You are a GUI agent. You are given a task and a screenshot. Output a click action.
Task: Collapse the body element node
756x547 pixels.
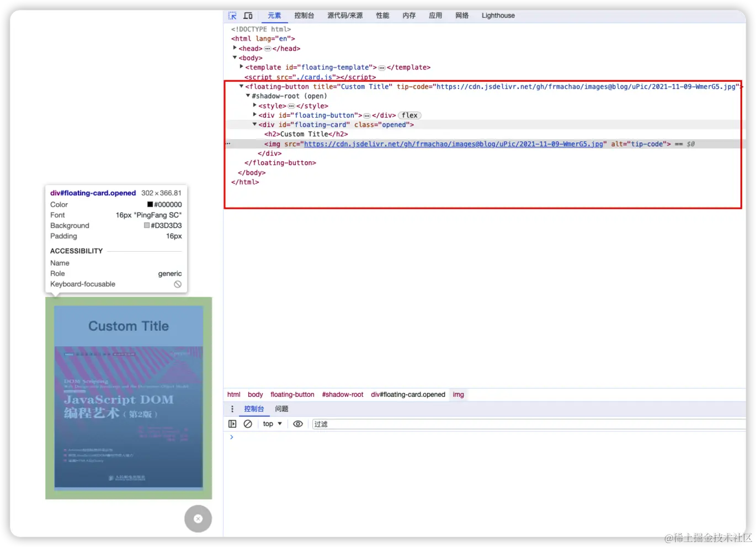(x=235, y=57)
